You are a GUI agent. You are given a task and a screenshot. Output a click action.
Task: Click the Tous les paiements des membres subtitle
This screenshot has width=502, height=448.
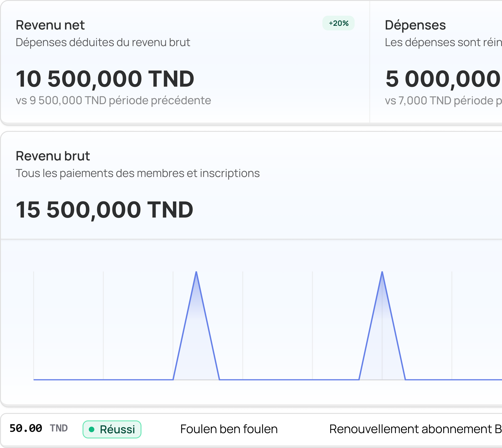[x=137, y=173]
